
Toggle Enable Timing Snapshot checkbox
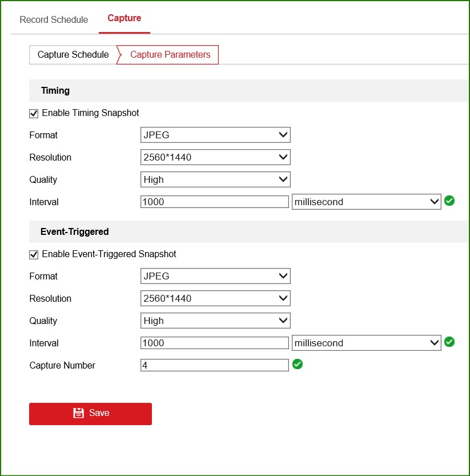34,113
